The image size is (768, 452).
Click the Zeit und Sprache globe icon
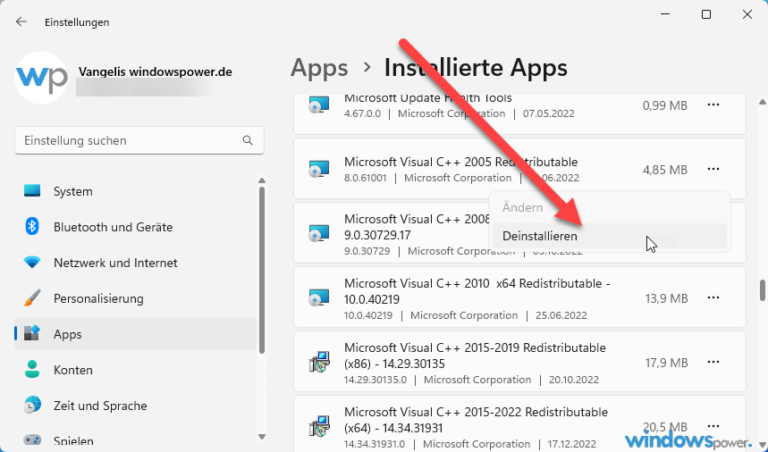coord(32,405)
